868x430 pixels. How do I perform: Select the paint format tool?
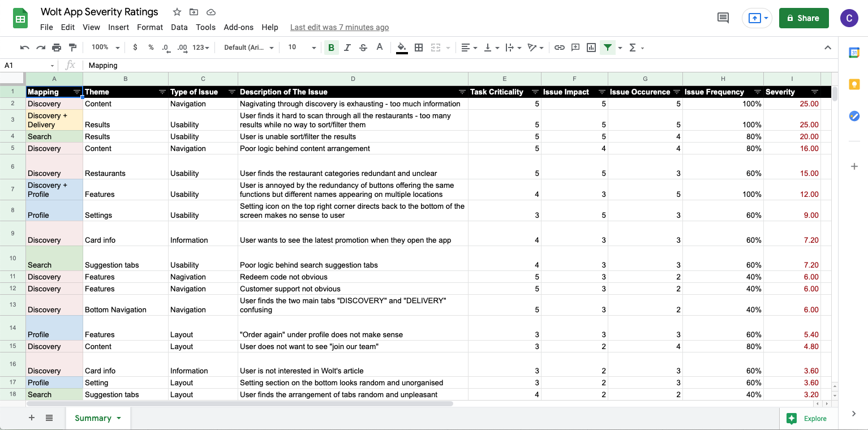pyautogui.click(x=72, y=48)
